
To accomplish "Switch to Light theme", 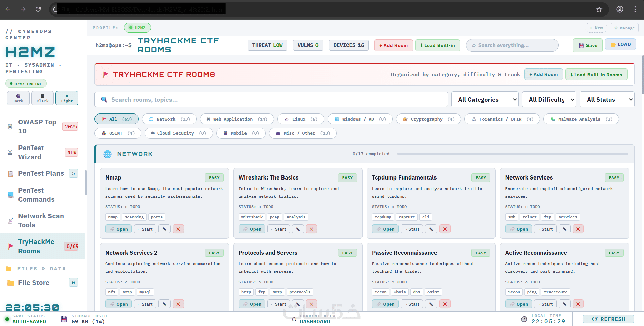I will point(67,98).
